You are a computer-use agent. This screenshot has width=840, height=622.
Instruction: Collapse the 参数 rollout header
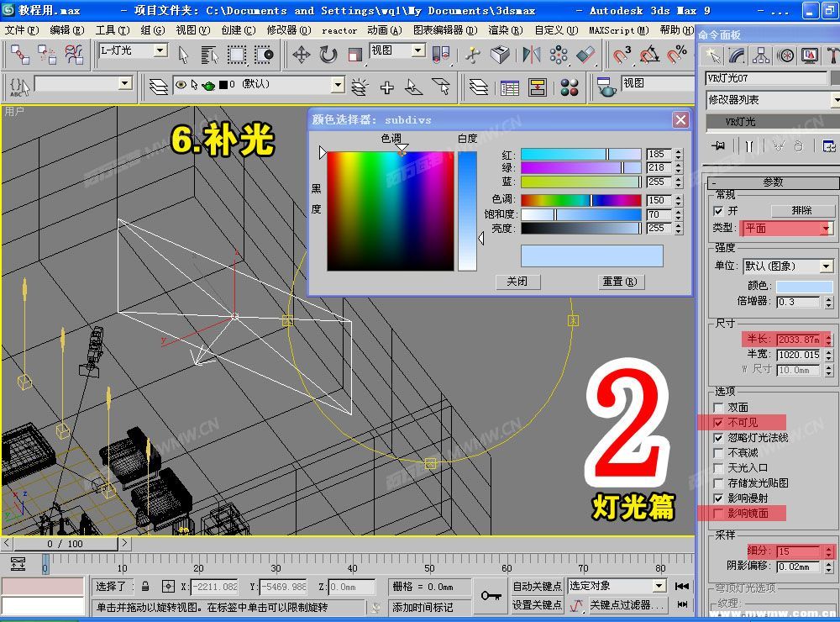click(x=774, y=182)
